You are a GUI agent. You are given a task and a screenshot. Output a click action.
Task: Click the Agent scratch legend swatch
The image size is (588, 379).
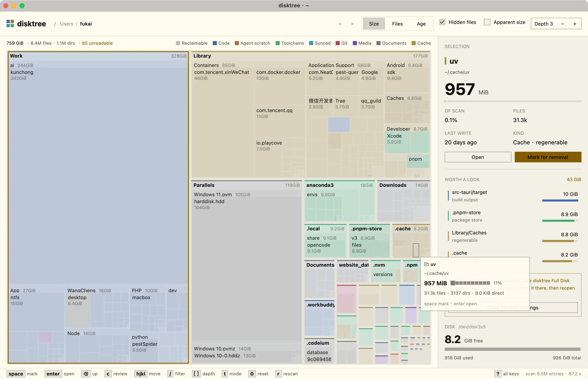click(237, 43)
